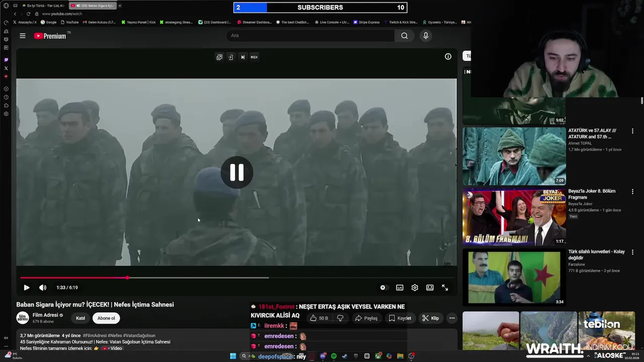
Task: Start voice search with the microphone
Action: tap(426, 36)
